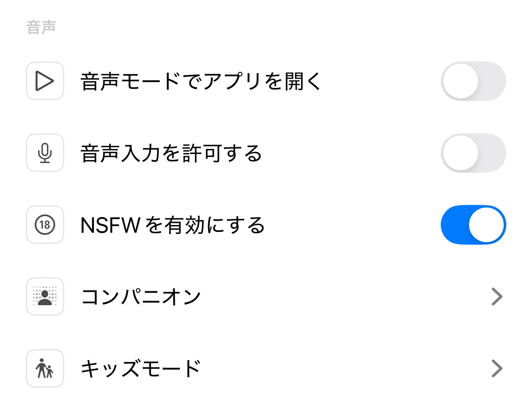Click the NSFWを有効にする label text
Image resolution: width=532 pixels, height=403 pixels.
pos(172,225)
